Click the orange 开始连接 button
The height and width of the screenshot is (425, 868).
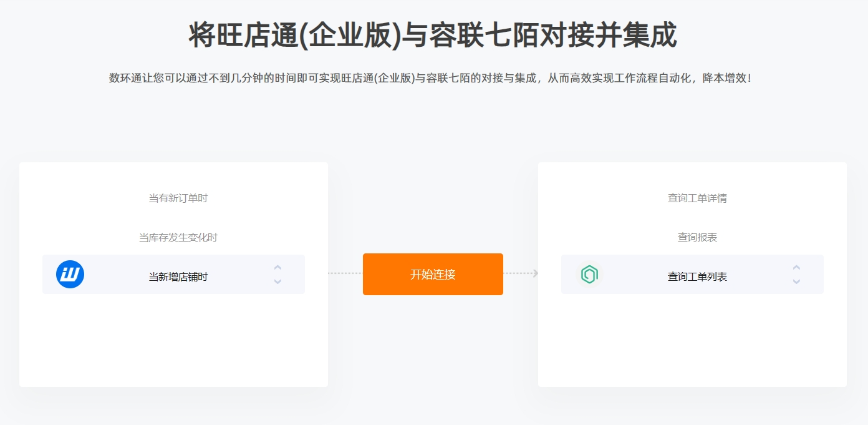(x=433, y=274)
